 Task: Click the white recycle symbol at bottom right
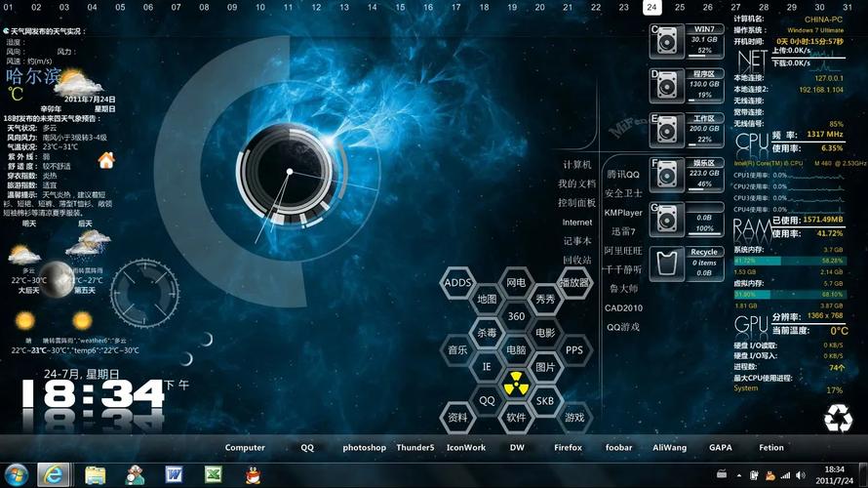(838, 418)
